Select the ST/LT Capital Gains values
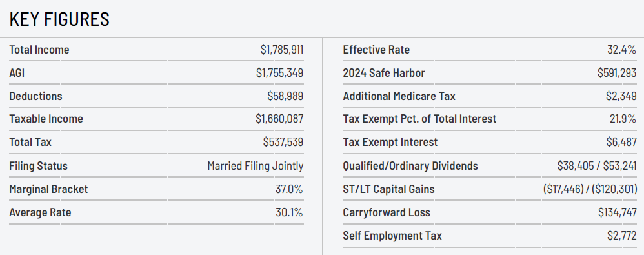644x255 pixels. point(590,189)
